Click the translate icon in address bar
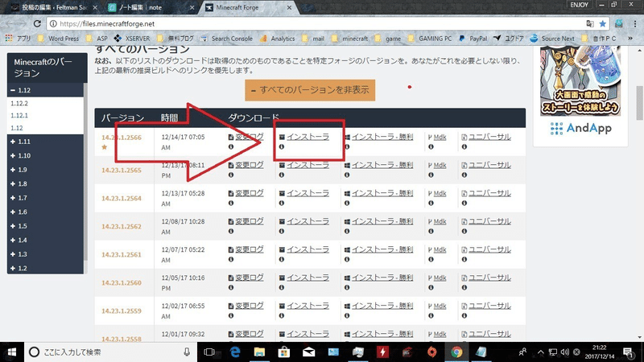644x362 pixels. coord(590,24)
